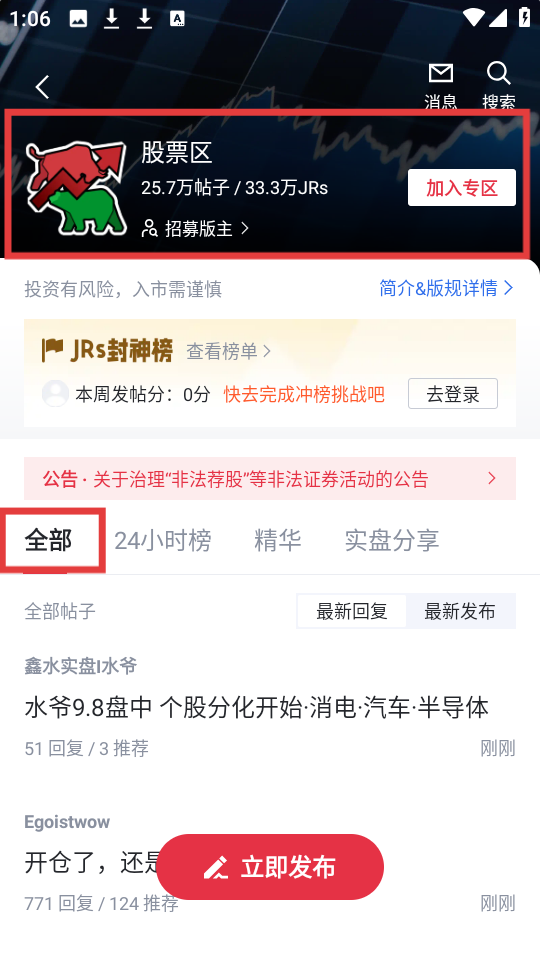540x960 pixels.
Task: Switch to the 精华 tab
Action: [277, 541]
